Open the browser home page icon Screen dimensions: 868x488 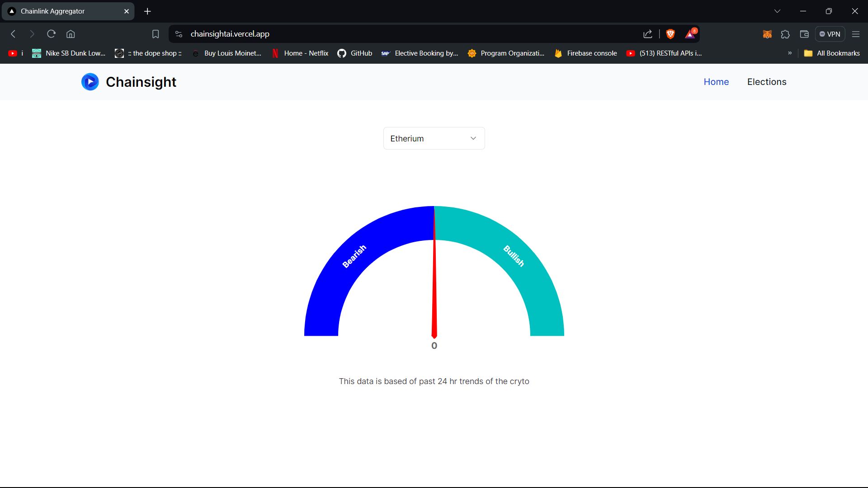pyautogui.click(x=71, y=34)
